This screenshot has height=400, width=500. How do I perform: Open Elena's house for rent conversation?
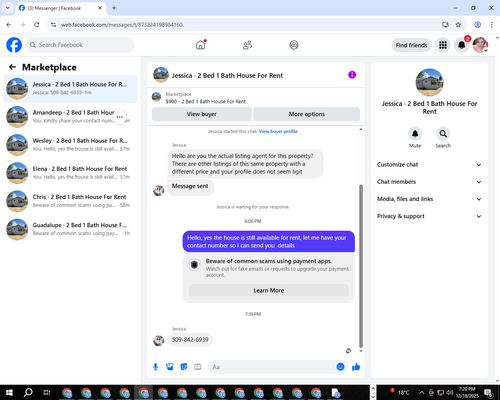[x=70, y=173]
